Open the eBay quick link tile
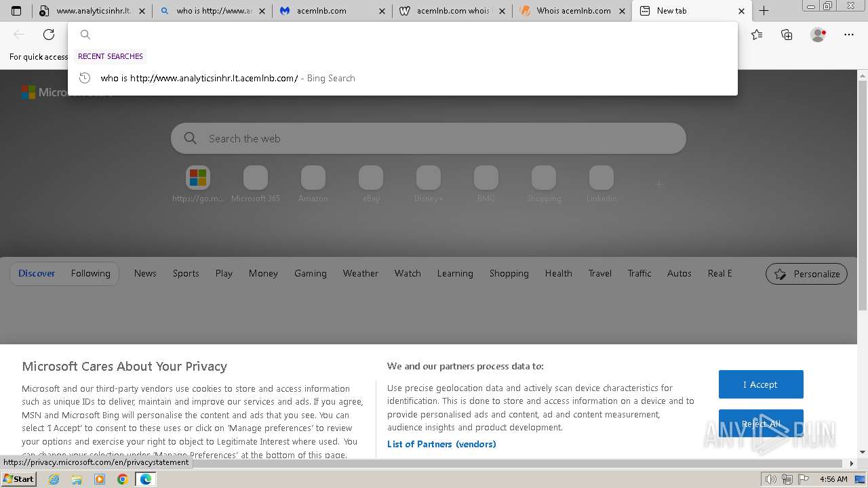Screen dimensions: 868x488 [371, 184]
